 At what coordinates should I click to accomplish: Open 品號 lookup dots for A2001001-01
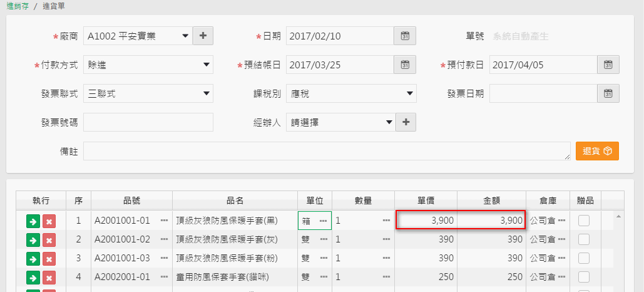coord(164,221)
